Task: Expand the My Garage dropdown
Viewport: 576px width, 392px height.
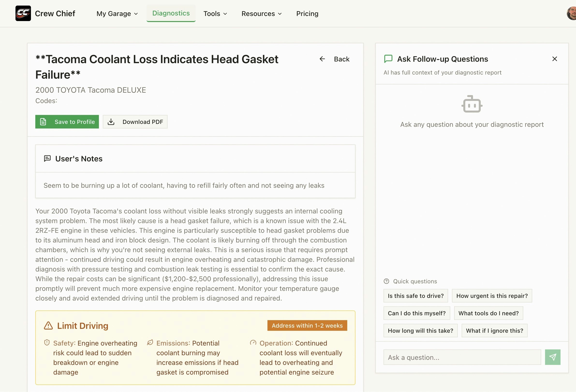Action: click(x=117, y=14)
